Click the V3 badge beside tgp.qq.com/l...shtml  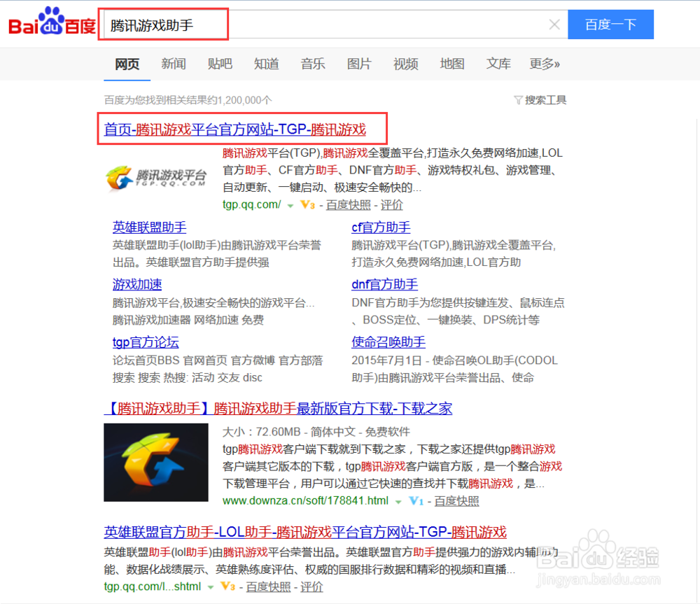click(227, 587)
